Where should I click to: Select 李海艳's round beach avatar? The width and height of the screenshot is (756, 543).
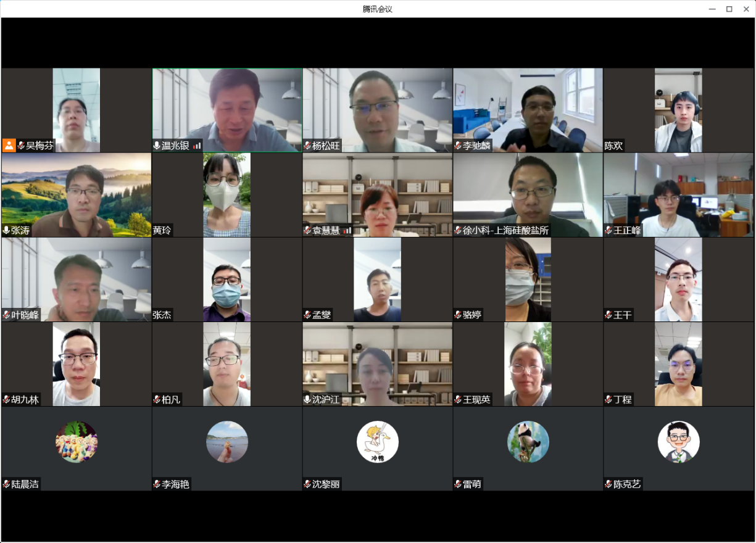(227, 442)
